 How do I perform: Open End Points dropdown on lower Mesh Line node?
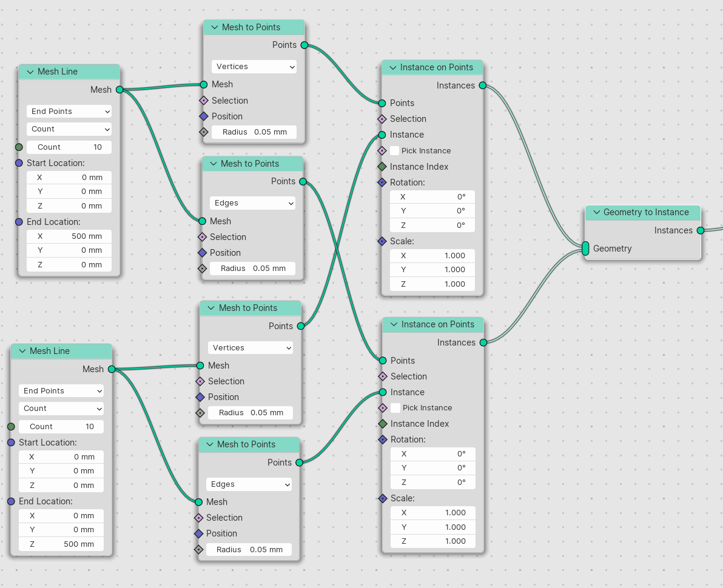point(61,391)
